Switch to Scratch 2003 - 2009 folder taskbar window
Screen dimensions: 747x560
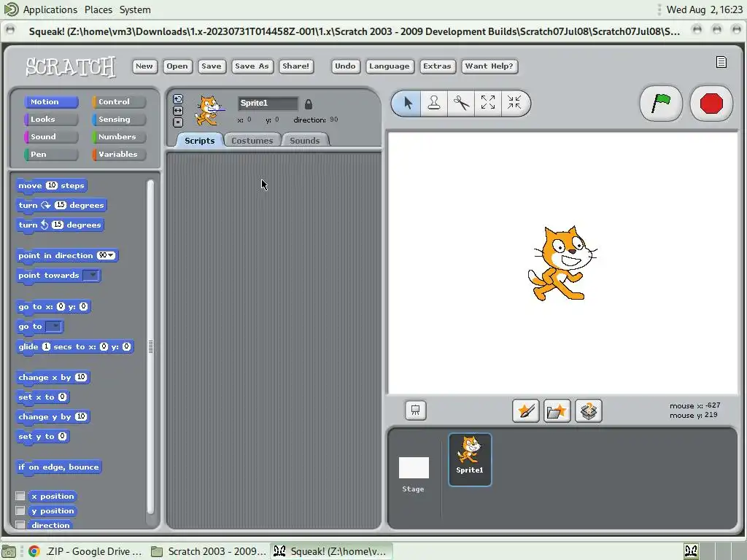208,551
